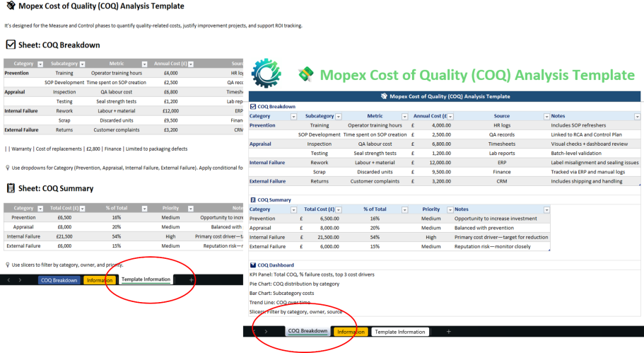The height and width of the screenshot is (353, 644).
Task: Click the money emoji beside the green title
Action: 305,75
